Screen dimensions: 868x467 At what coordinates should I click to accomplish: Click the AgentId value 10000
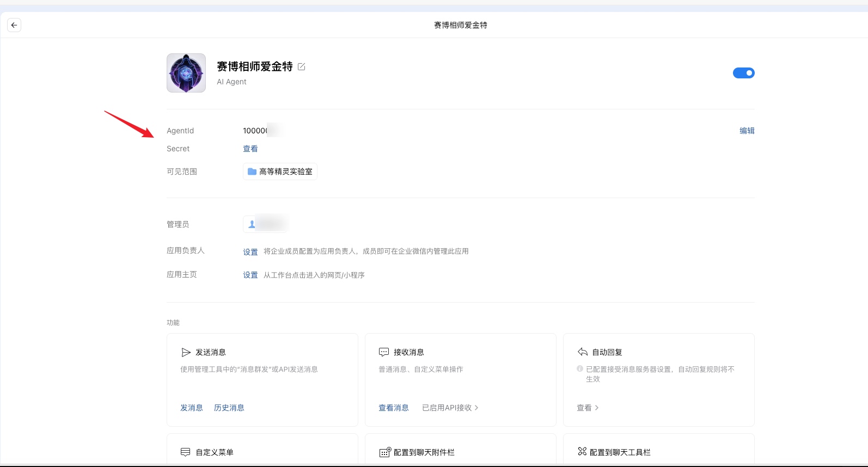coord(255,131)
